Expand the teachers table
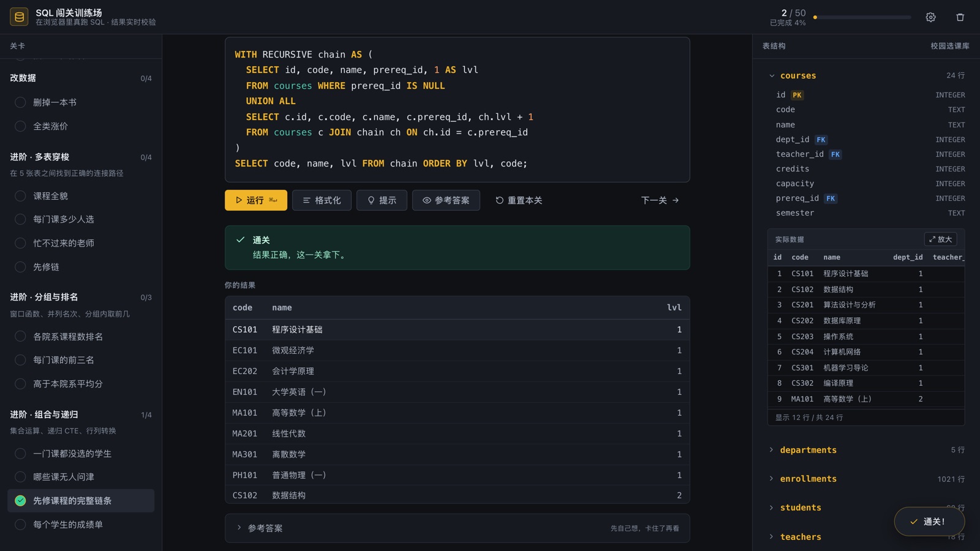980x551 pixels. click(866, 537)
